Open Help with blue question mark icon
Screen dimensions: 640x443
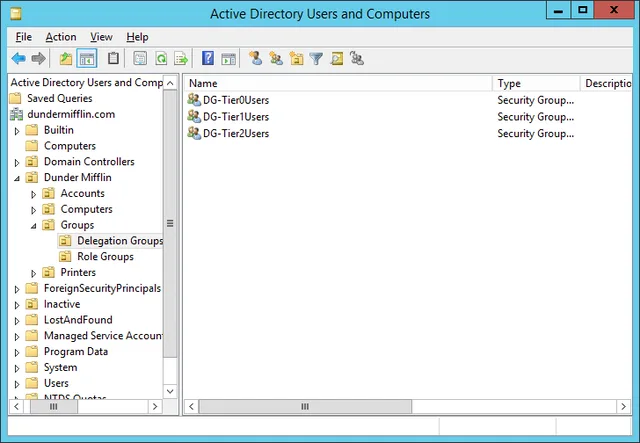point(208,59)
